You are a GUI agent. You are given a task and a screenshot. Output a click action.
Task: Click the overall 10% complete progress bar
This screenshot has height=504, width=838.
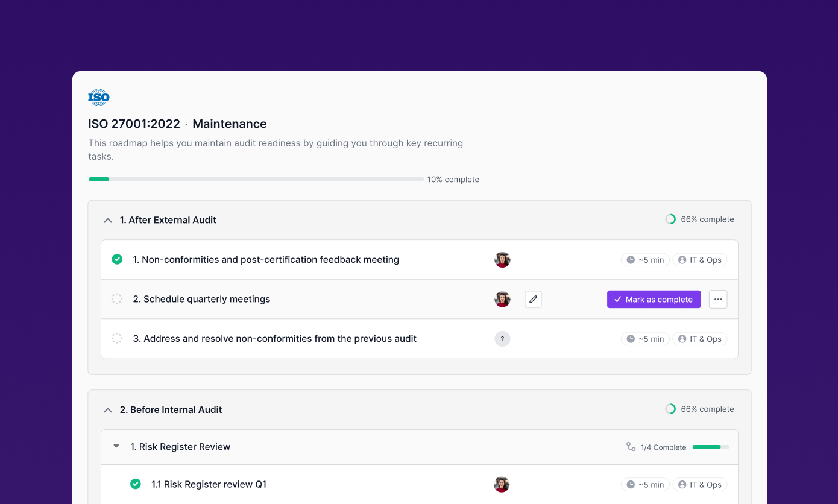click(x=256, y=179)
